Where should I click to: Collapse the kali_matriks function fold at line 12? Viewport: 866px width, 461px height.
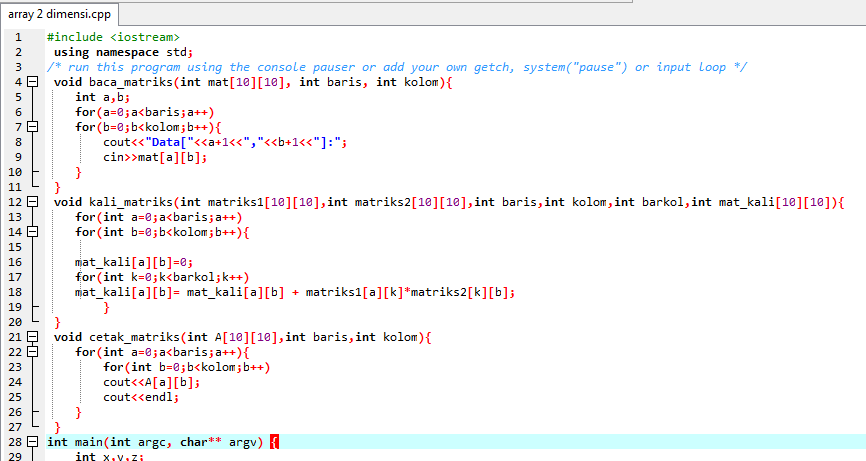point(33,202)
